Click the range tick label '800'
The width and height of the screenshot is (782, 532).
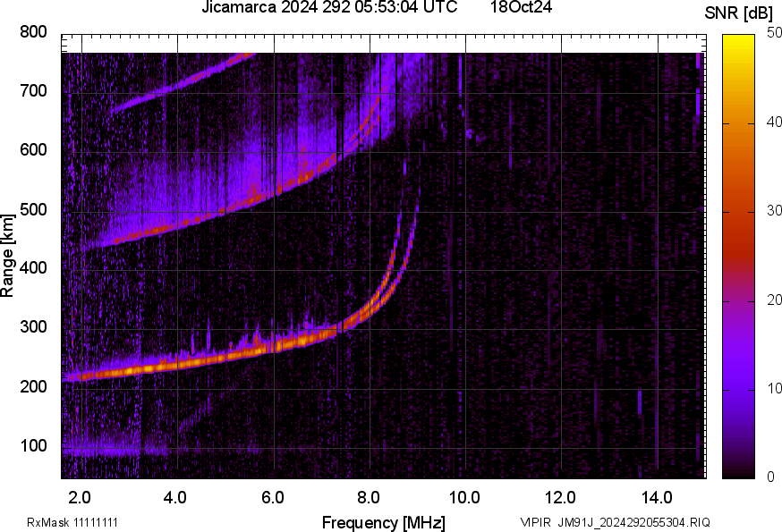coord(33,32)
